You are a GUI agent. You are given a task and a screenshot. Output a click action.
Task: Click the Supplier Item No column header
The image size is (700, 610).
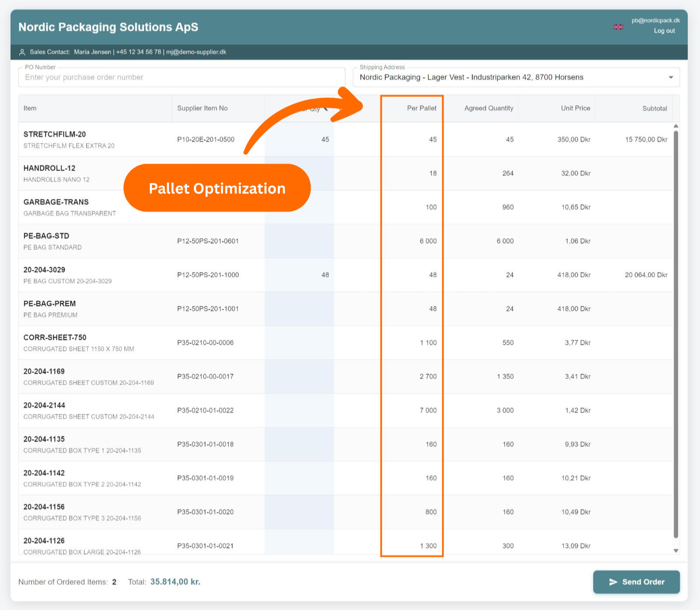202,108
